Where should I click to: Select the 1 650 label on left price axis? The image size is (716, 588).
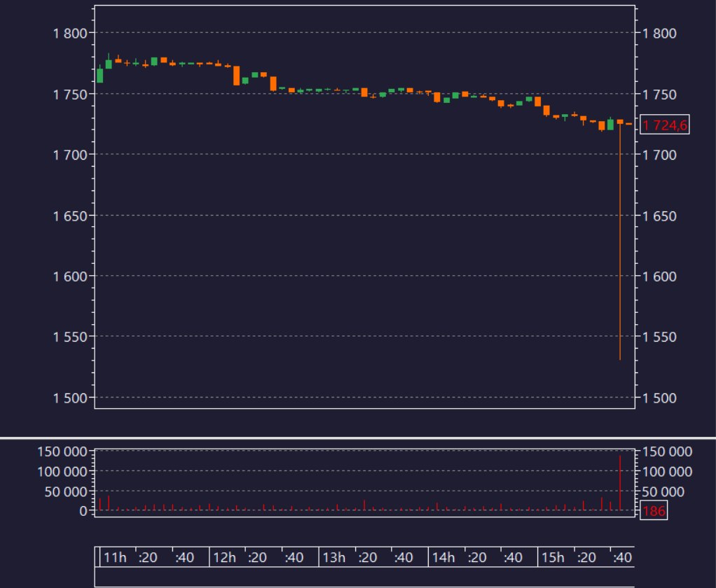click(70, 216)
